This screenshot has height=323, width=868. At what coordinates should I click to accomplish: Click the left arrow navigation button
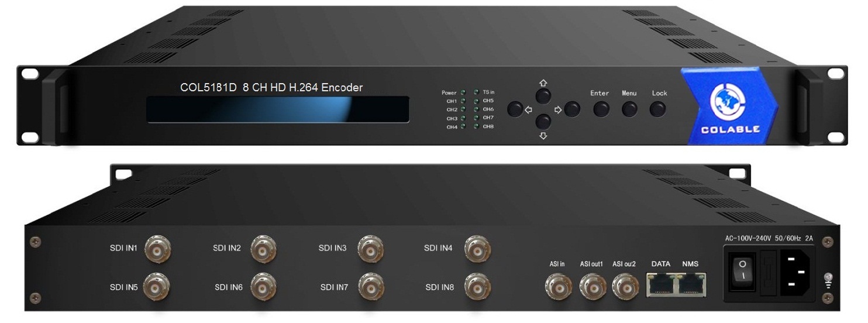[x=515, y=109]
